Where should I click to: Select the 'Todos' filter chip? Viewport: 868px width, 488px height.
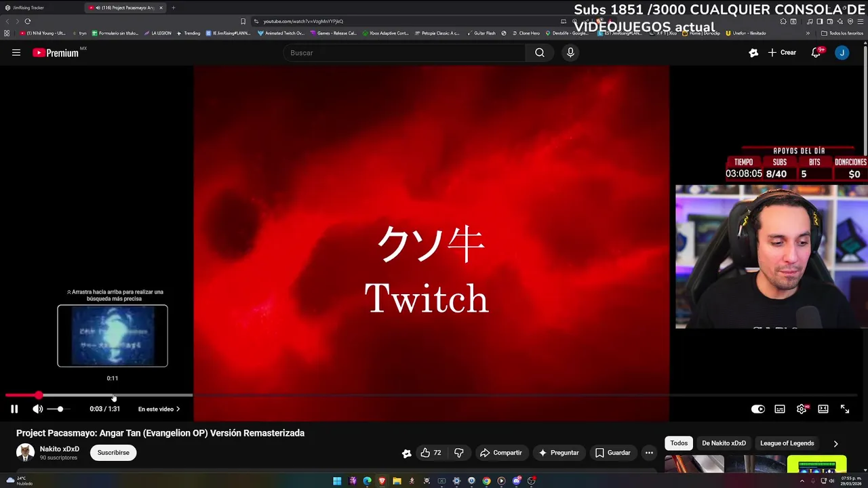679,443
